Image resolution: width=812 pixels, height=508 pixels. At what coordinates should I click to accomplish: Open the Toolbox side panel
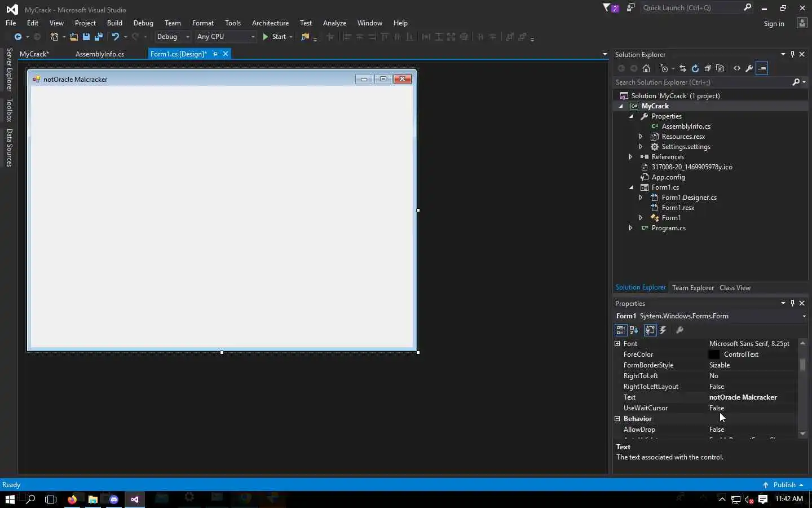click(10, 110)
